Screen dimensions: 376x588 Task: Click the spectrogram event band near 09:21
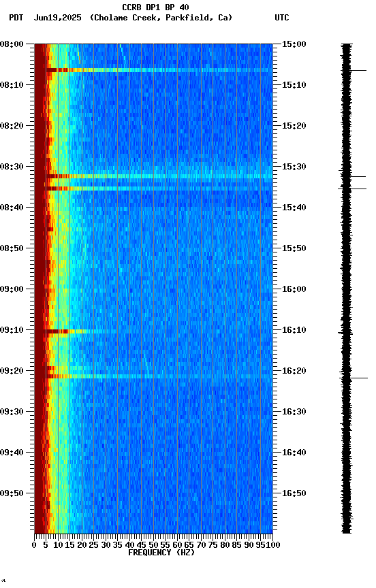click(x=159, y=376)
